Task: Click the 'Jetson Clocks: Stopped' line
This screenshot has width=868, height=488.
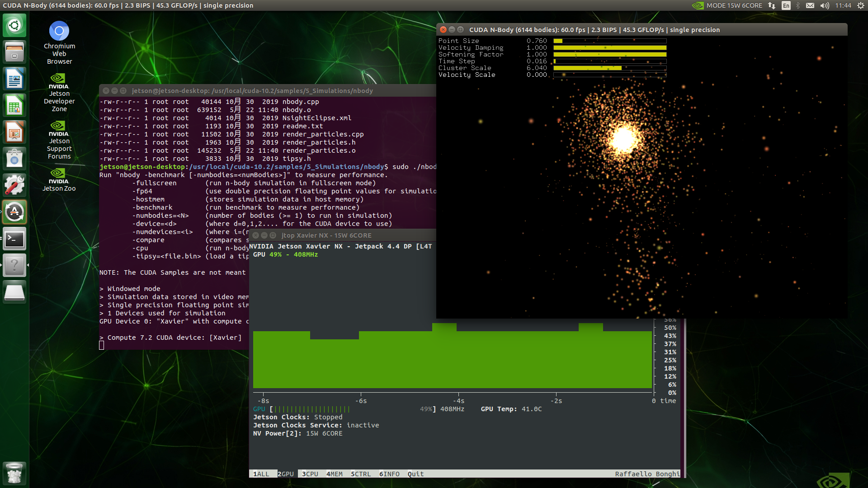Action: coord(297,417)
